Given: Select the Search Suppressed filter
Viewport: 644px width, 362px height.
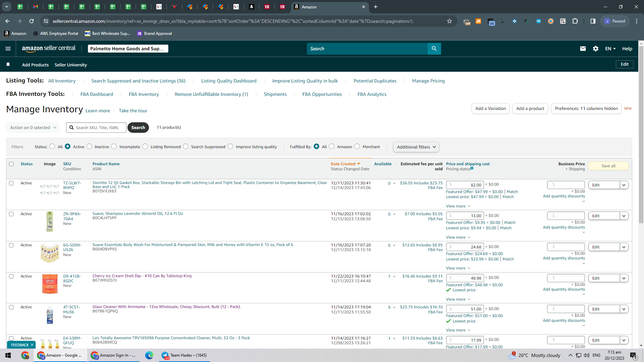Looking at the screenshot, I should pyautogui.click(x=186, y=146).
